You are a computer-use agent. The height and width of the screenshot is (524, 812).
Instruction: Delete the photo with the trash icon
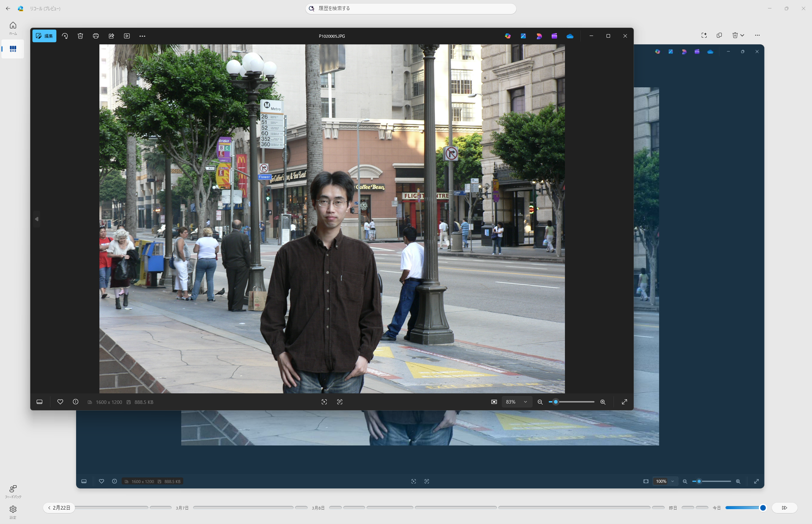tap(80, 36)
